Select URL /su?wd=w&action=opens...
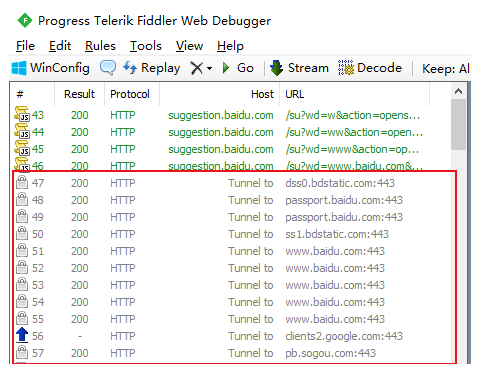This screenshot has height=368, width=478. 352,115
